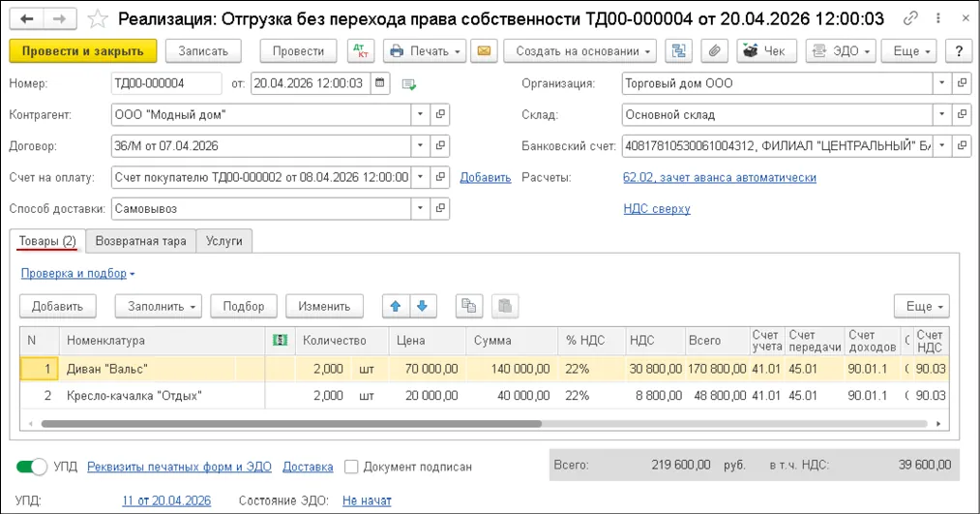Open the Способ доставки record icon
Viewport: 980px width, 514px height.
[440, 208]
